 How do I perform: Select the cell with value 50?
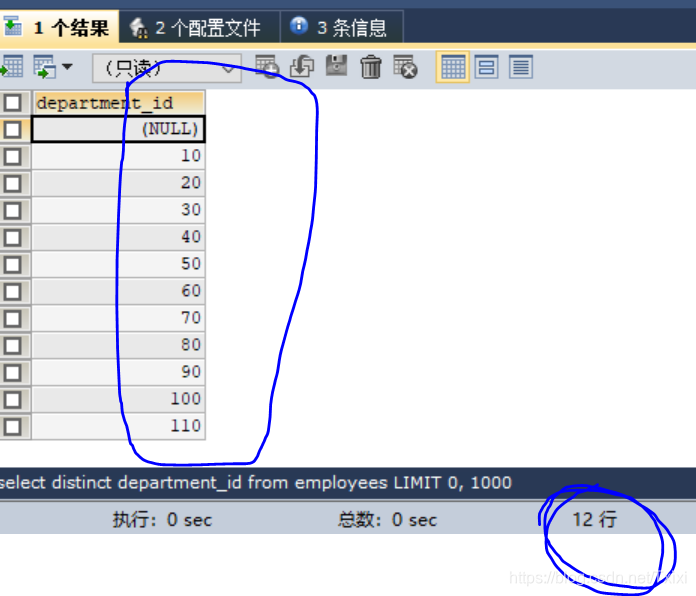(119, 264)
